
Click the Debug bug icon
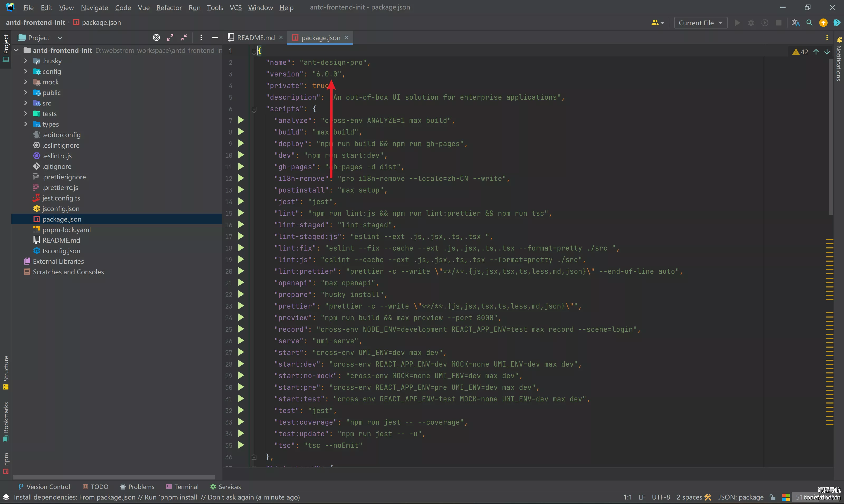click(x=751, y=23)
